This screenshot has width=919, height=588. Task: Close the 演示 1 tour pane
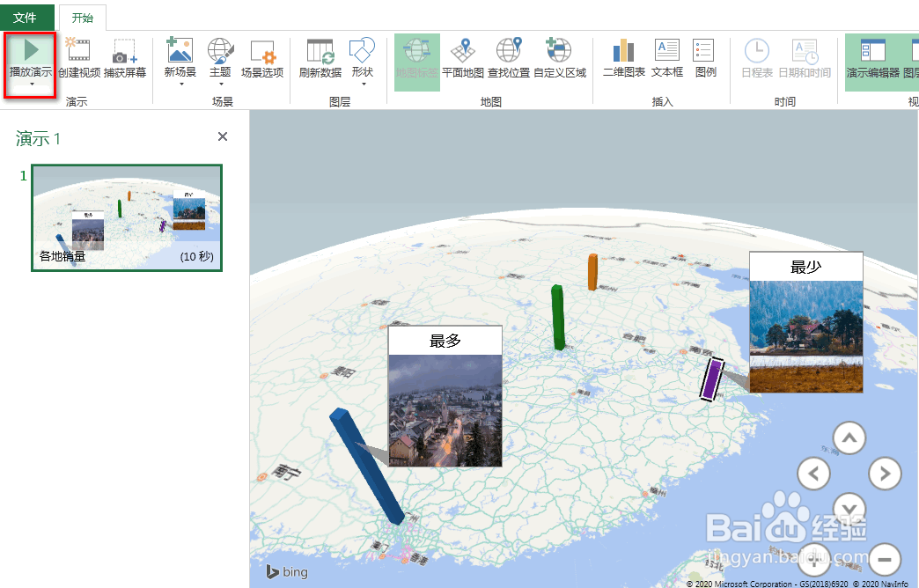point(223,136)
